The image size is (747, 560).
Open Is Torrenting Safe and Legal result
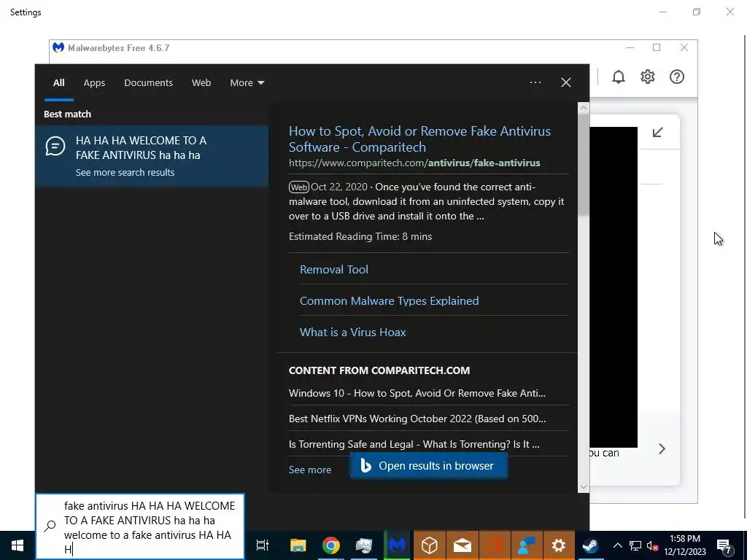(414, 444)
